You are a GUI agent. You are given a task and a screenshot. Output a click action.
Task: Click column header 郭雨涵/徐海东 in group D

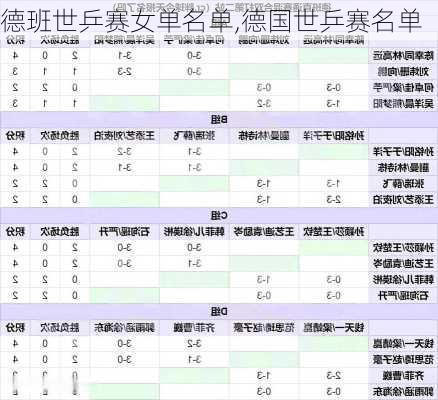click(124, 328)
